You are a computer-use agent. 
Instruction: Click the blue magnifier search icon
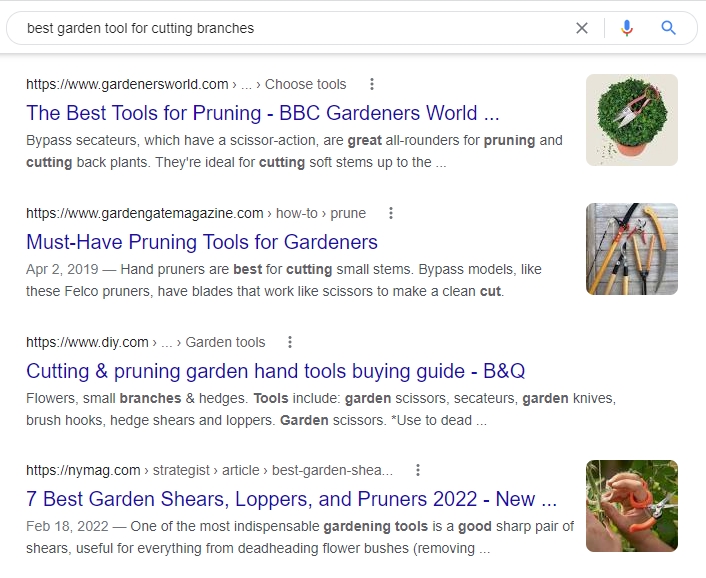[x=669, y=28]
